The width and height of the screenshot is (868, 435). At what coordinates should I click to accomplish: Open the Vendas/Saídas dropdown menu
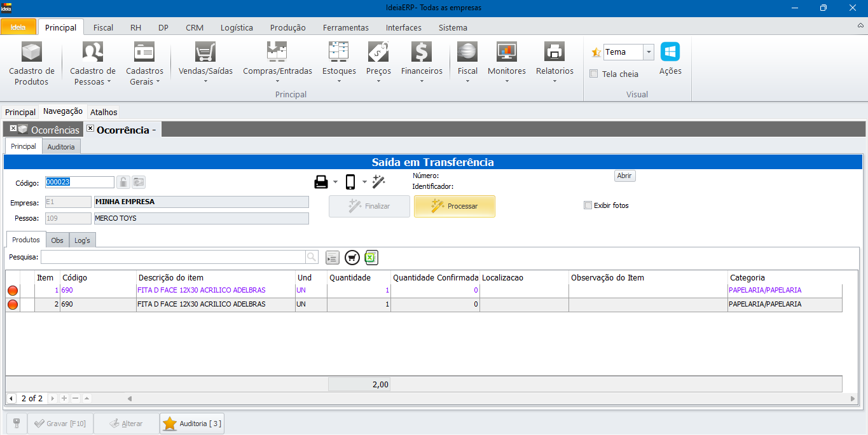click(205, 81)
